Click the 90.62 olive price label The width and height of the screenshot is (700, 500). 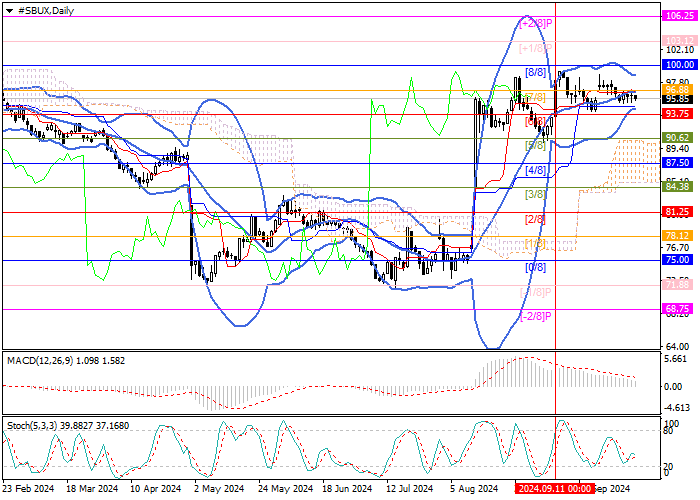click(678, 138)
